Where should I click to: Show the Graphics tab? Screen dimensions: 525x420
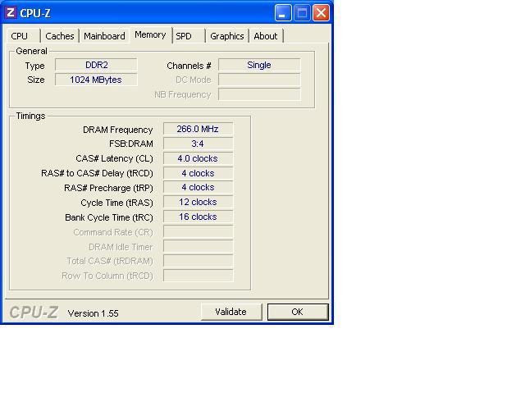tap(226, 36)
